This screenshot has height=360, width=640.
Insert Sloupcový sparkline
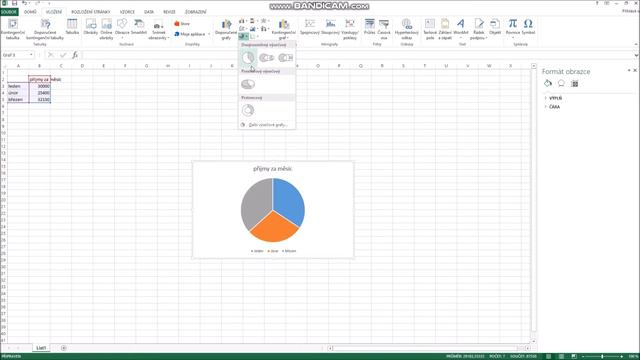[330, 27]
